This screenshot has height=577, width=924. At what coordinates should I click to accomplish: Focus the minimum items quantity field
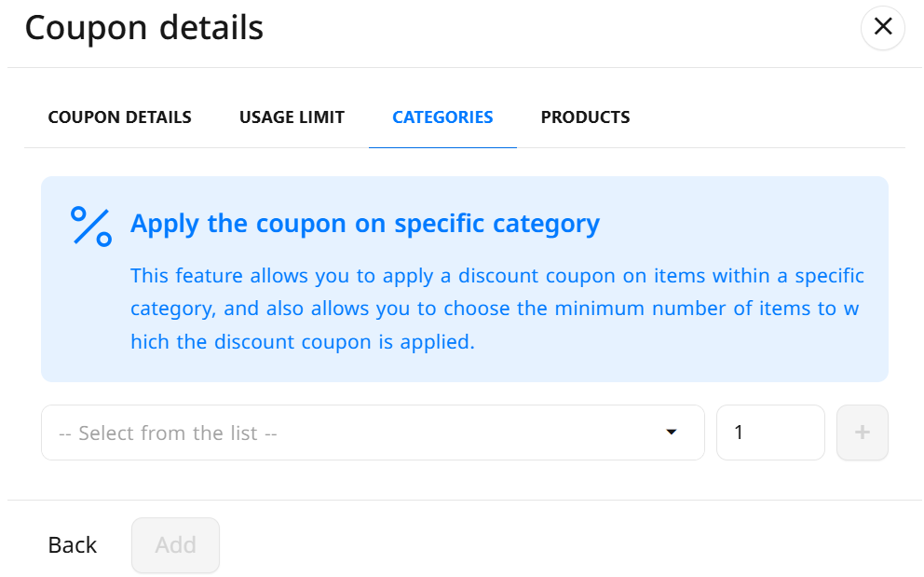770,433
